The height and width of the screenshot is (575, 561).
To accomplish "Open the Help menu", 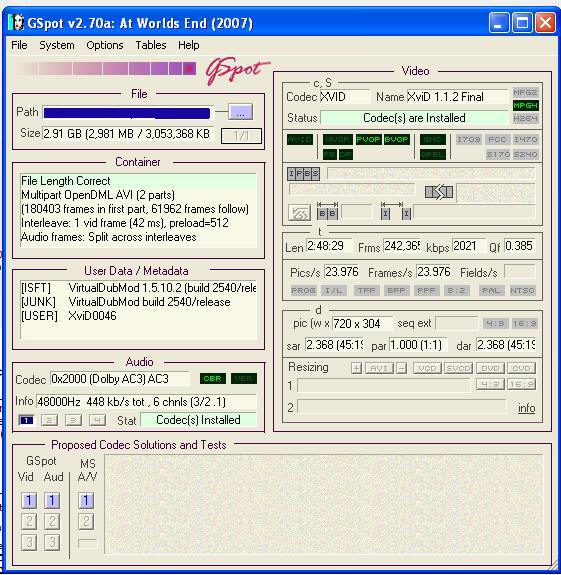I will click(x=189, y=45).
